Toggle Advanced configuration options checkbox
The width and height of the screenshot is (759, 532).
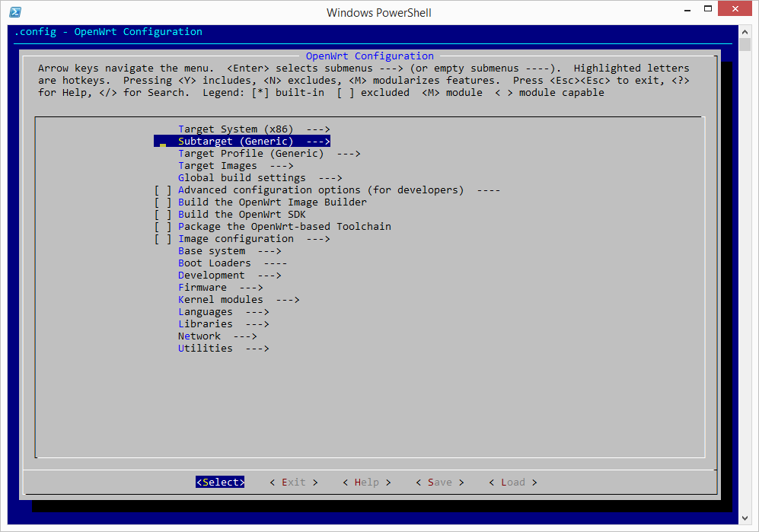163,190
